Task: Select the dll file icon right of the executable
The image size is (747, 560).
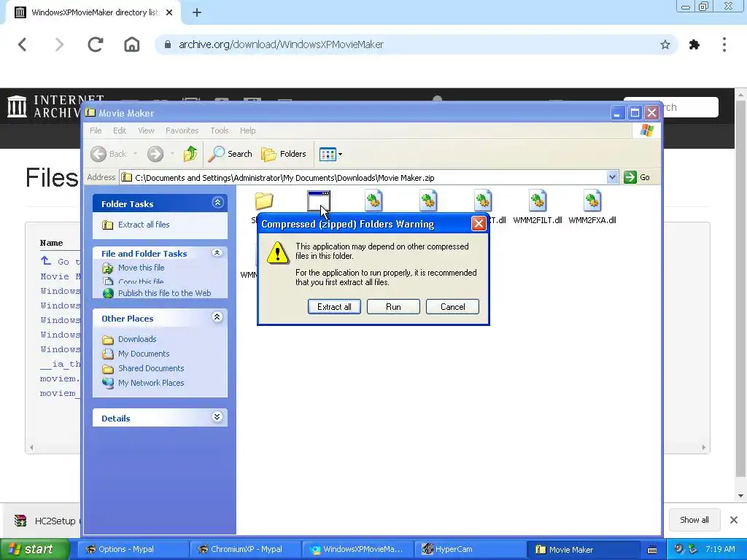Action: tap(373, 201)
